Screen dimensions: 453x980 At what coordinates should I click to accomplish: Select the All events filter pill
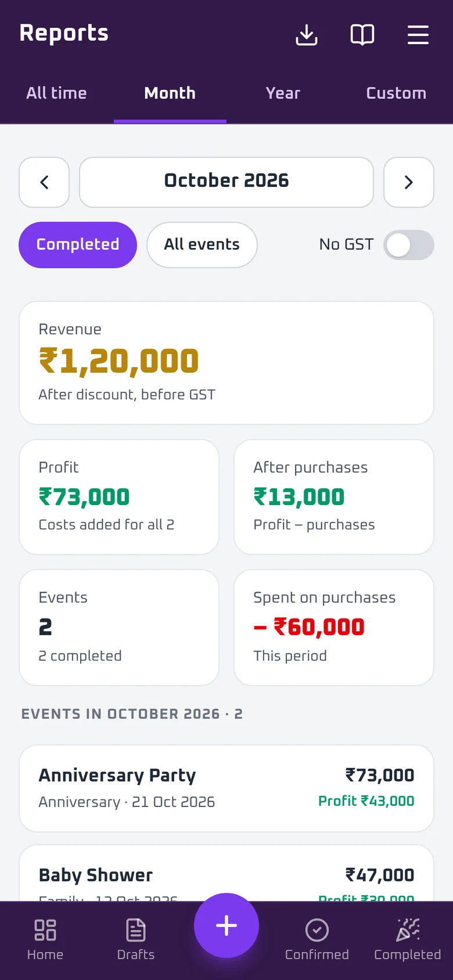pyautogui.click(x=202, y=245)
